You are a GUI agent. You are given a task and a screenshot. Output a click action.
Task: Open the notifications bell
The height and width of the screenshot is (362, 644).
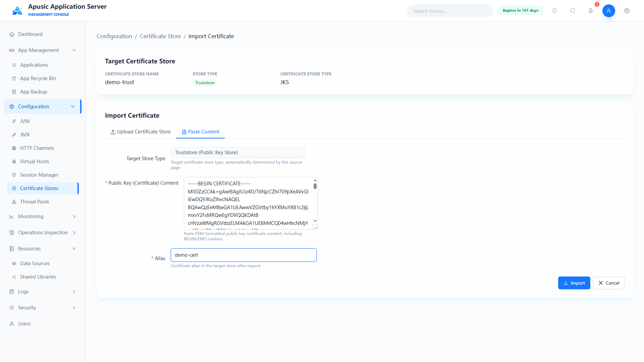pyautogui.click(x=591, y=11)
